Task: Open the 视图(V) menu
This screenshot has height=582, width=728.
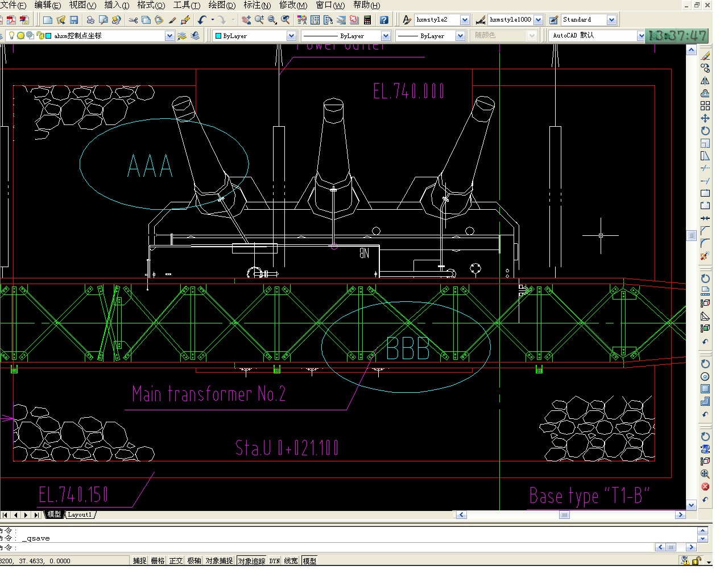Action: pyautogui.click(x=82, y=5)
